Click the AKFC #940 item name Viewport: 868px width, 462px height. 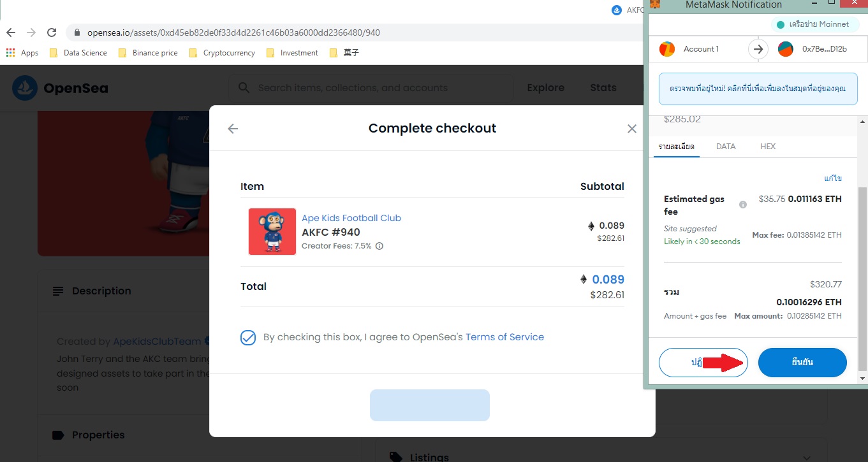click(x=331, y=232)
